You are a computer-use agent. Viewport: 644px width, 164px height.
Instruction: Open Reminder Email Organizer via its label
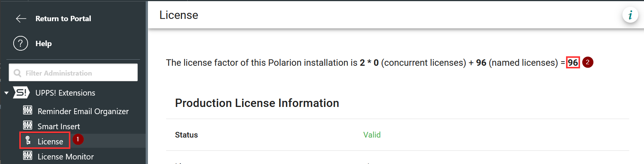(x=83, y=111)
